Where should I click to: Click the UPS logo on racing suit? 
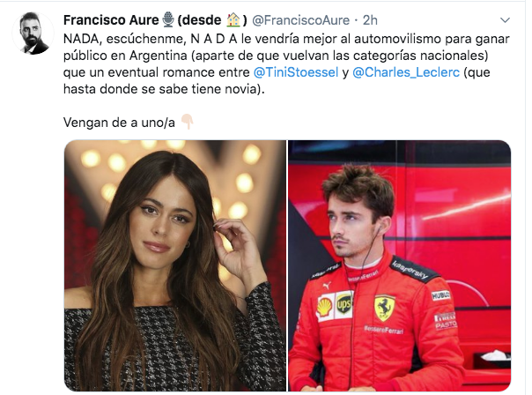click(x=344, y=304)
